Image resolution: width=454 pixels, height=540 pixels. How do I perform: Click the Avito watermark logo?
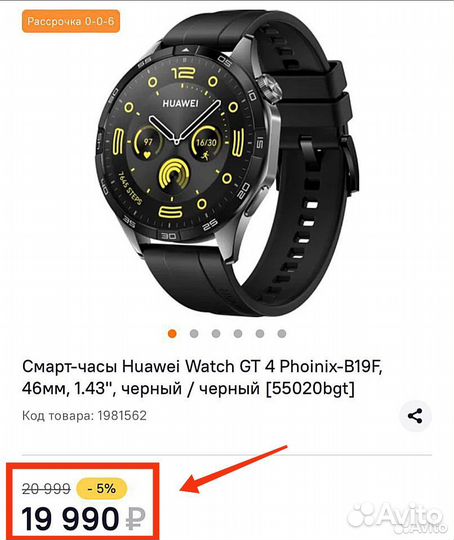(395, 518)
